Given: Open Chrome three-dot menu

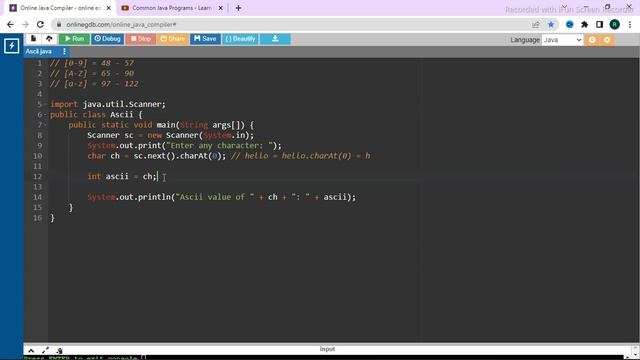Looking at the screenshot, I should point(630,24).
